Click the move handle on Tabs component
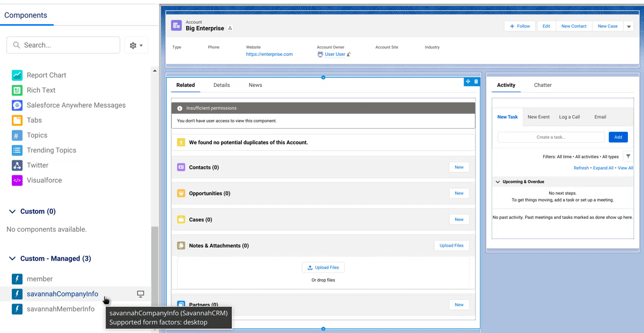The image size is (644, 333). point(468,82)
